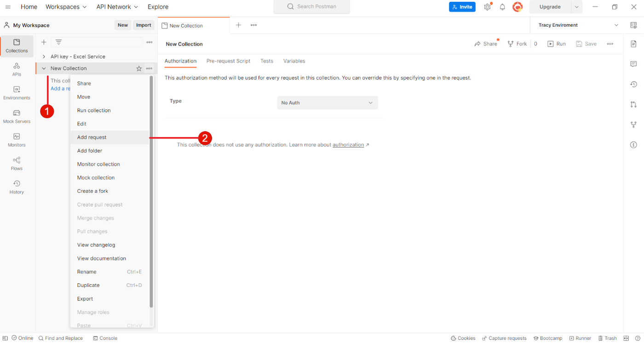Image resolution: width=644 pixels, height=344 pixels.
Task: Open the Mock Servers sidebar icon
Action: (17, 116)
